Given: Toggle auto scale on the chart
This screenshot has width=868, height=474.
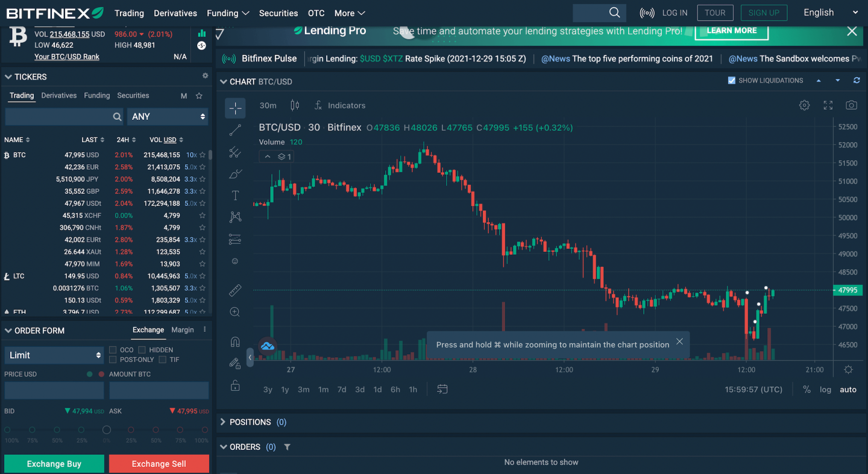Looking at the screenshot, I should (x=848, y=390).
